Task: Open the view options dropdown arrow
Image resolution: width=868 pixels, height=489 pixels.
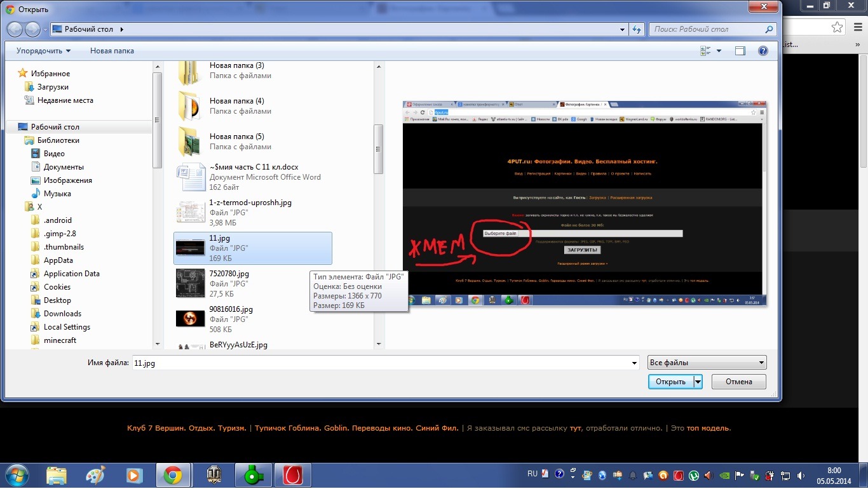Action: pyautogui.click(x=719, y=51)
